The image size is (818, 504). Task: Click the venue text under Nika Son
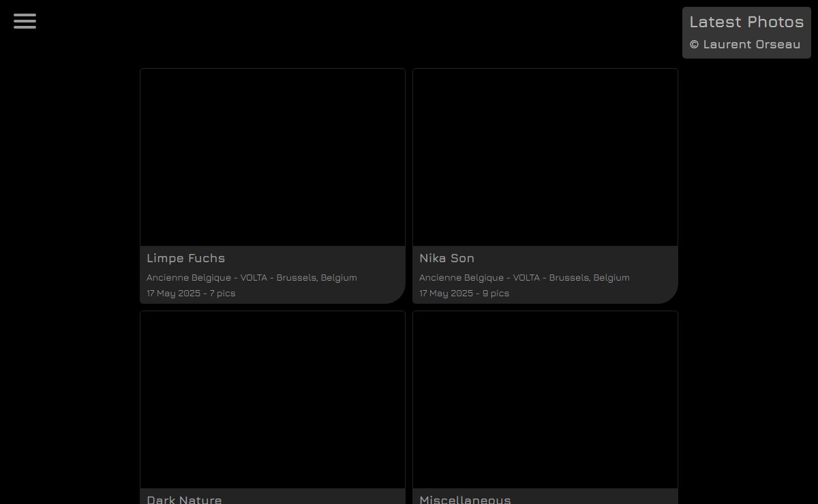(x=524, y=277)
